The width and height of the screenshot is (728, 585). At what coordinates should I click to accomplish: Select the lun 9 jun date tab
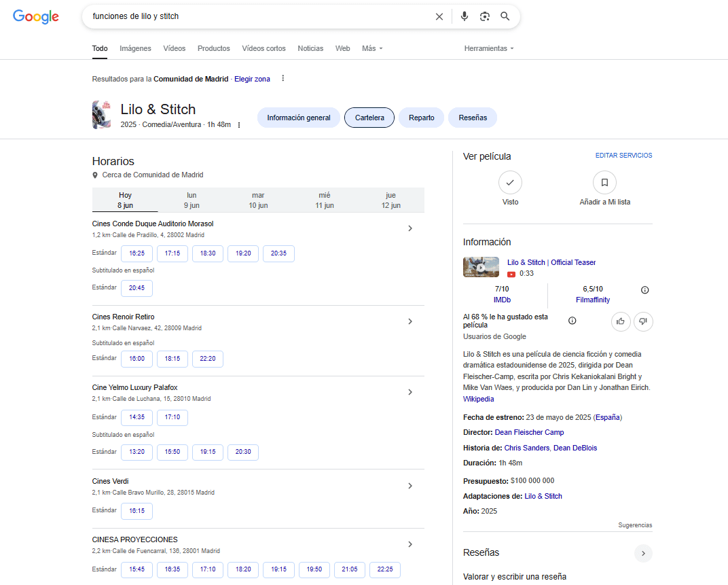pos(192,200)
